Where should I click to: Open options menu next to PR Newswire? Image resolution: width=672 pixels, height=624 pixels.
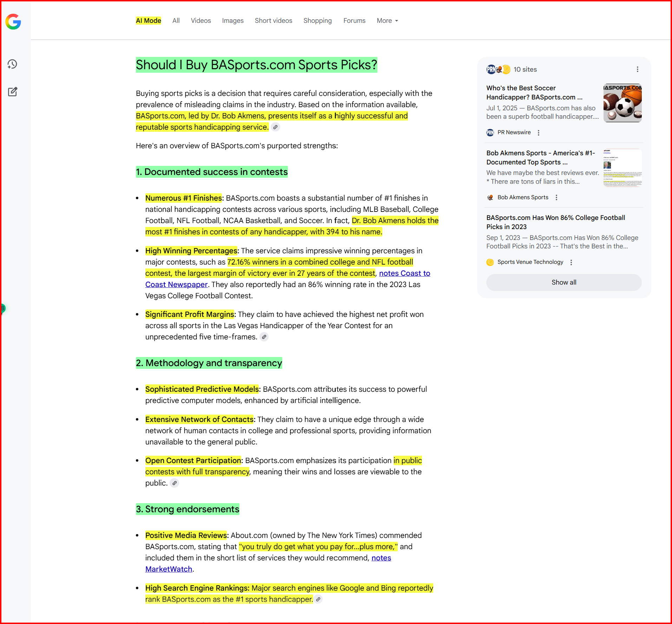tap(538, 133)
